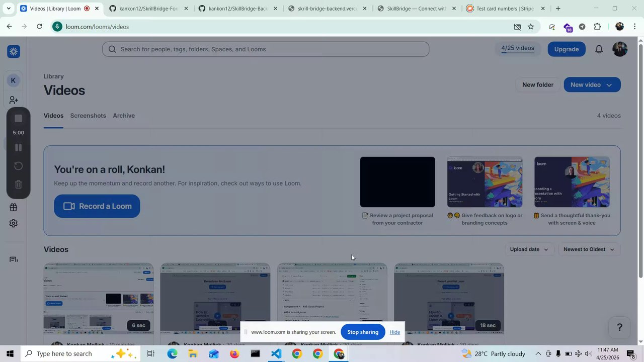Stop the Loom recording
644x362 pixels.
(18, 118)
